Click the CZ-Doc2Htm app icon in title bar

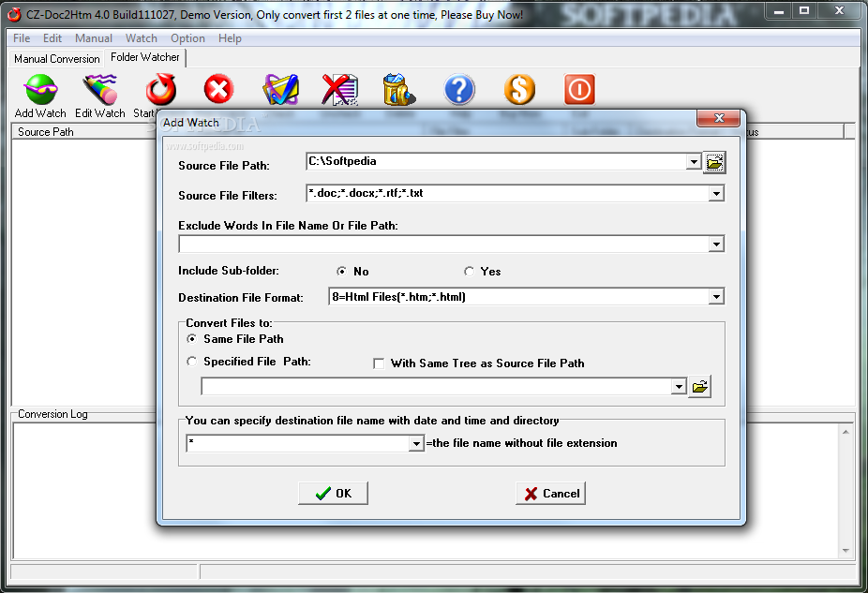click(x=14, y=14)
